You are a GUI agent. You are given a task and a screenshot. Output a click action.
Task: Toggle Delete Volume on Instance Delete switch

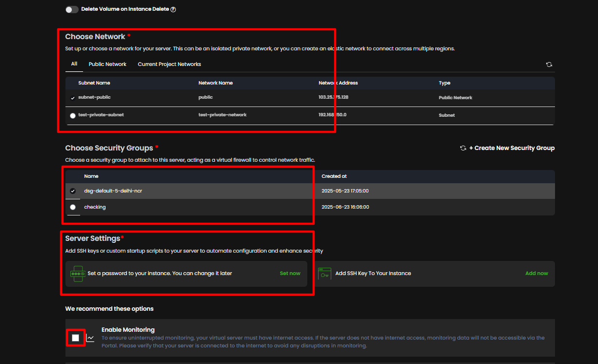coord(72,9)
